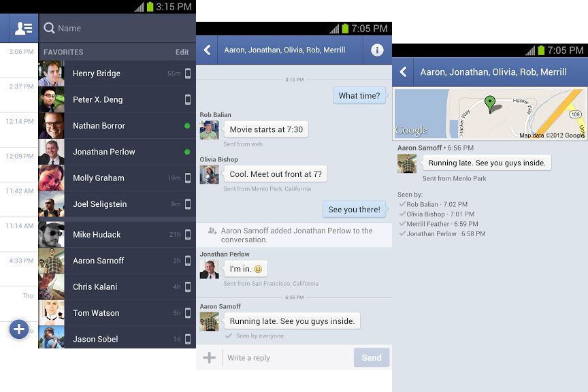
Task: Tap 'Seen by everyone' status
Action: coord(255,336)
